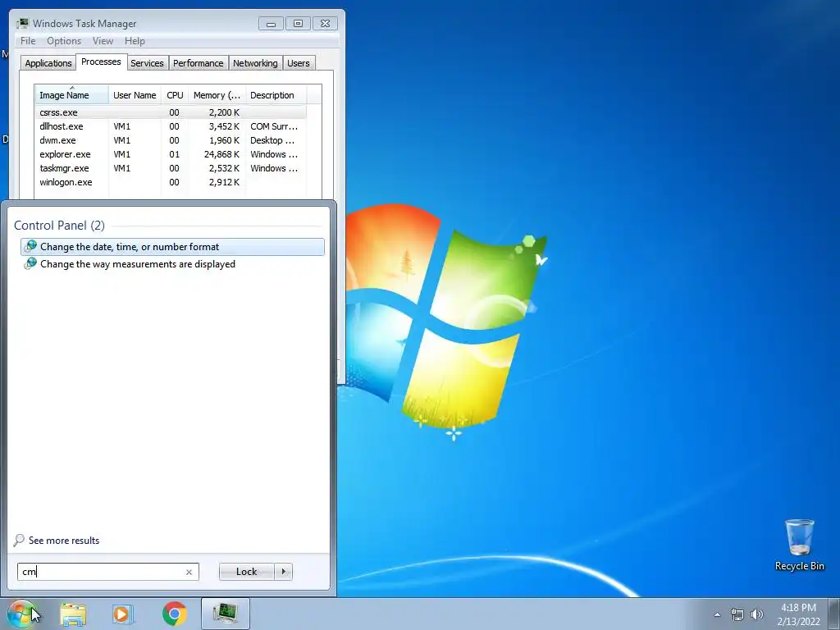Select the taskmgr.exe process row

(x=171, y=168)
